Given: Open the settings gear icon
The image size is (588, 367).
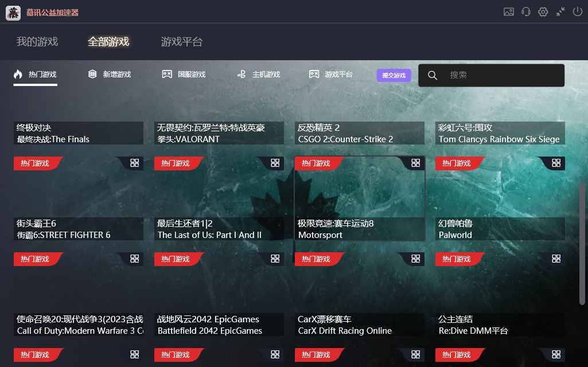Looking at the screenshot, I should pyautogui.click(x=543, y=12).
